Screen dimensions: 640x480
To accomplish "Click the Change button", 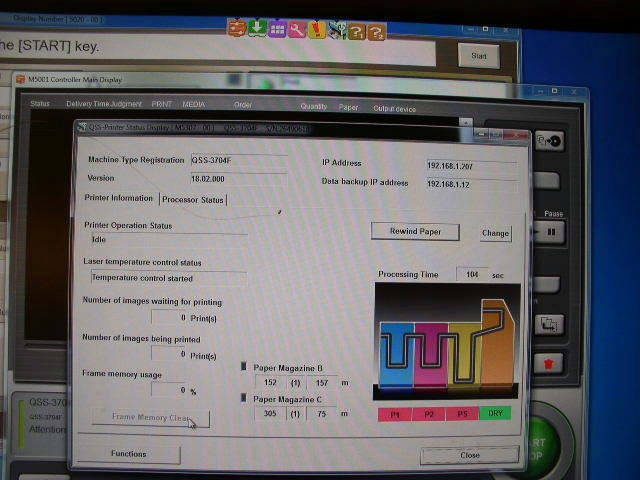I will click(x=495, y=233).
